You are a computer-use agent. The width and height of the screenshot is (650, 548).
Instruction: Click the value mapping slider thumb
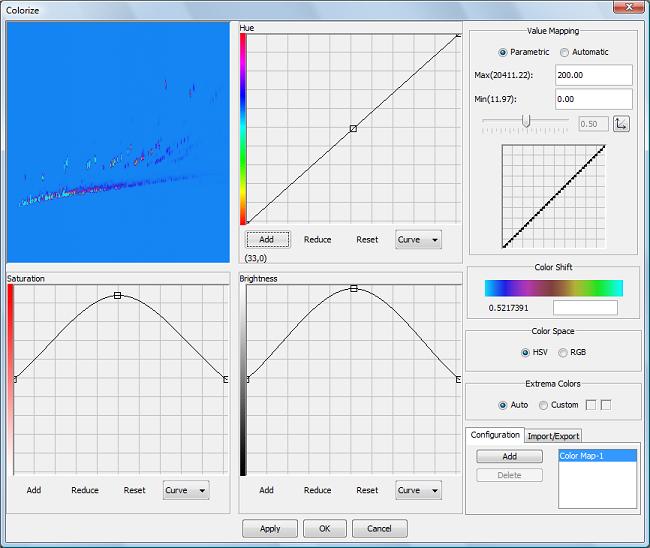pos(526,121)
